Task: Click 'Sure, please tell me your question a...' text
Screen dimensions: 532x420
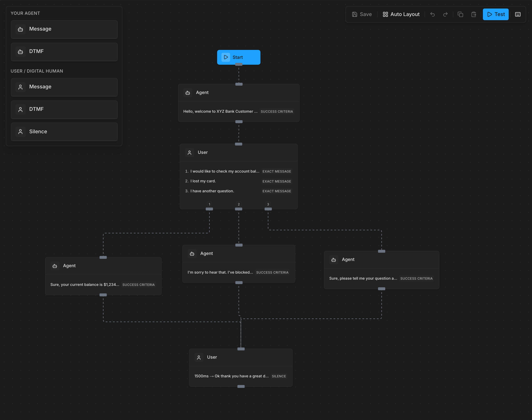Action: click(x=363, y=278)
